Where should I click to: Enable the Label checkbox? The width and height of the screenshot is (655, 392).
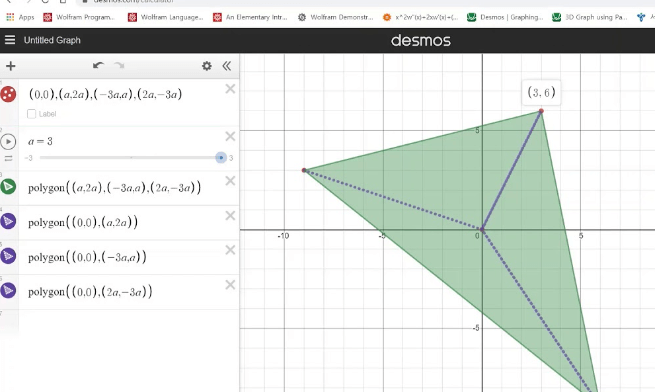31,114
